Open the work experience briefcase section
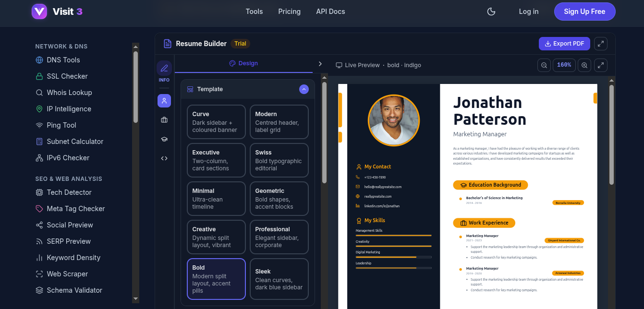Image resolution: width=644 pixels, height=309 pixels. click(164, 120)
